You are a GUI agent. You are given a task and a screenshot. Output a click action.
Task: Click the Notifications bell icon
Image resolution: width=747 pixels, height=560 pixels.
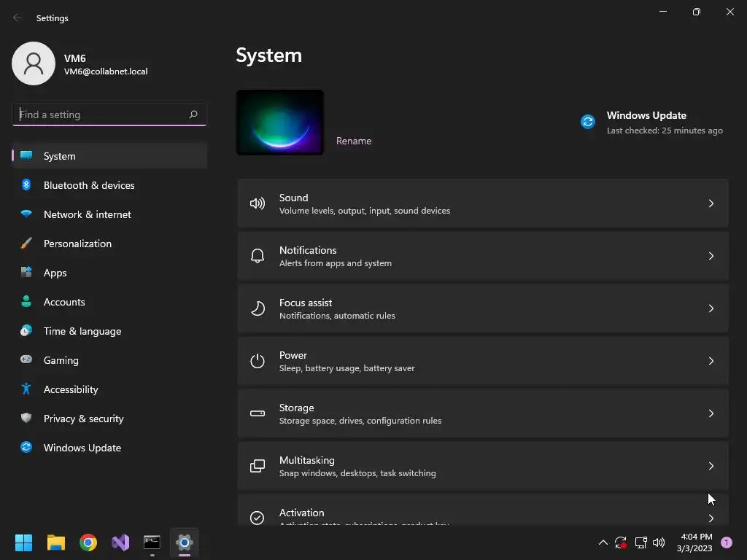click(258, 256)
